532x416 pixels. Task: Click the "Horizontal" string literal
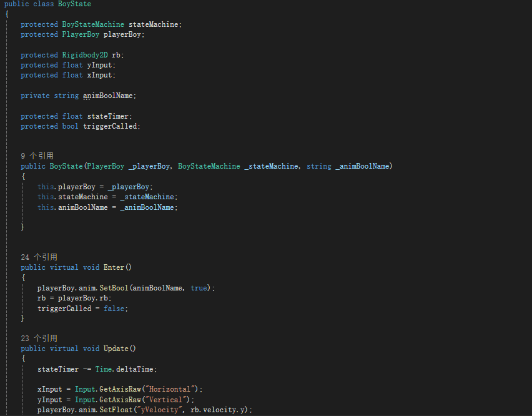pyautogui.click(x=170, y=389)
